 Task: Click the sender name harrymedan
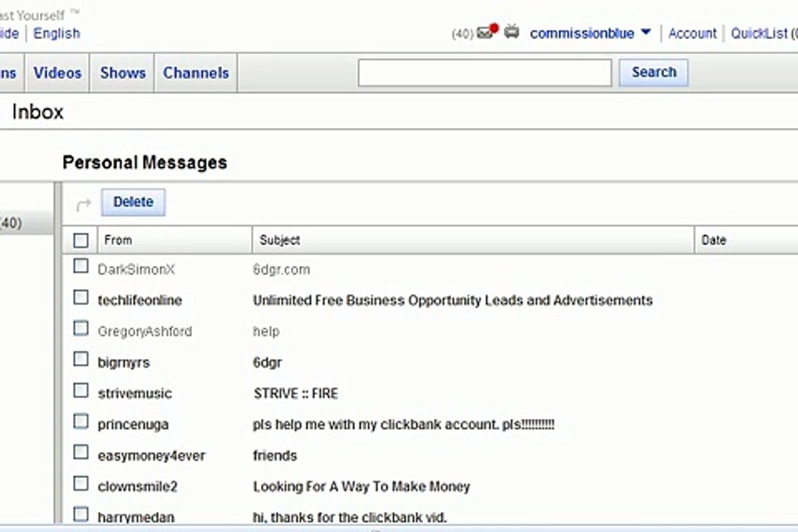[136, 517]
